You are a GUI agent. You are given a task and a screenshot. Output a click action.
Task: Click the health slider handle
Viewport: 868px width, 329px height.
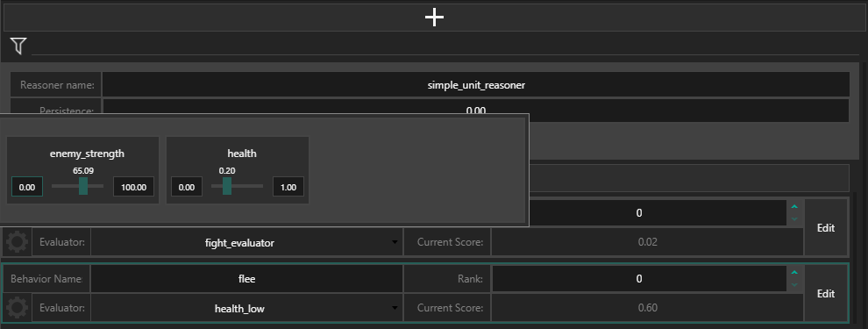[226, 186]
